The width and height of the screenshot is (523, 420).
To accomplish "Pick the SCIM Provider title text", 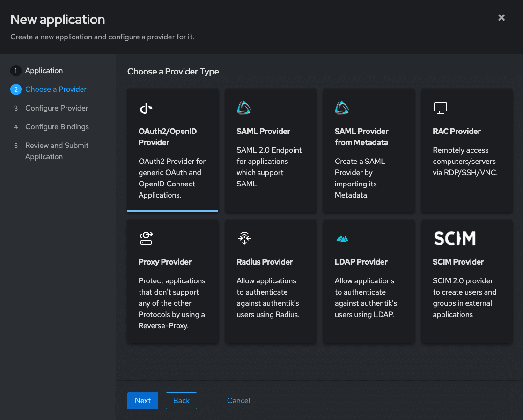I will pos(458,262).
